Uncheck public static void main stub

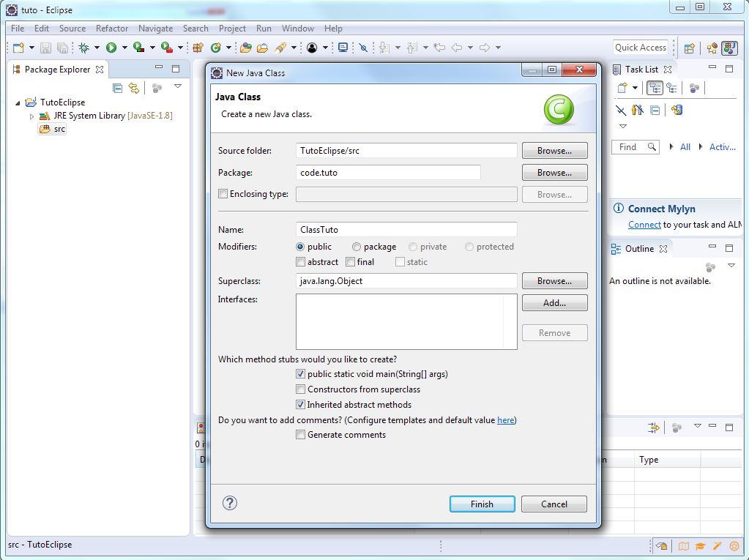pyautogui.click(x=300, y=374)
